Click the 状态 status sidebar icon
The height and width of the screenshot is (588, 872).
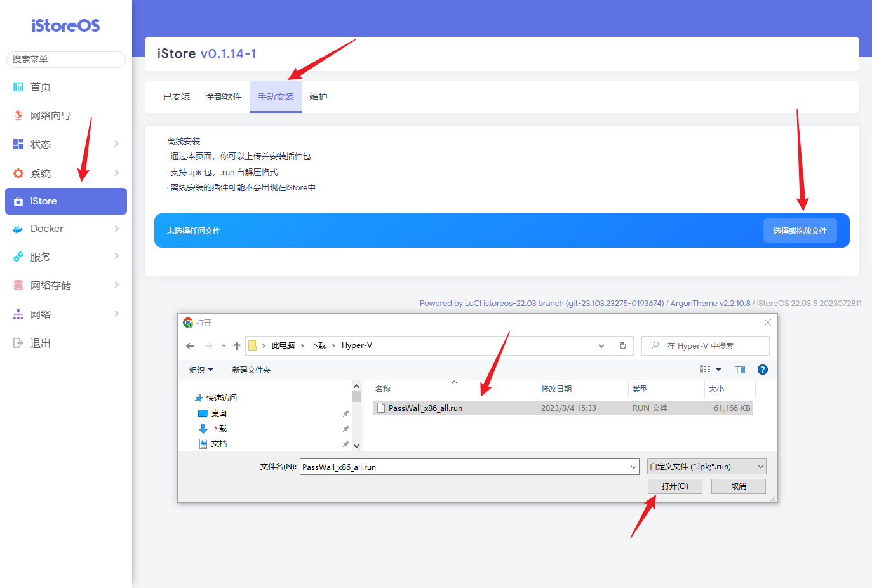point(18,144)
